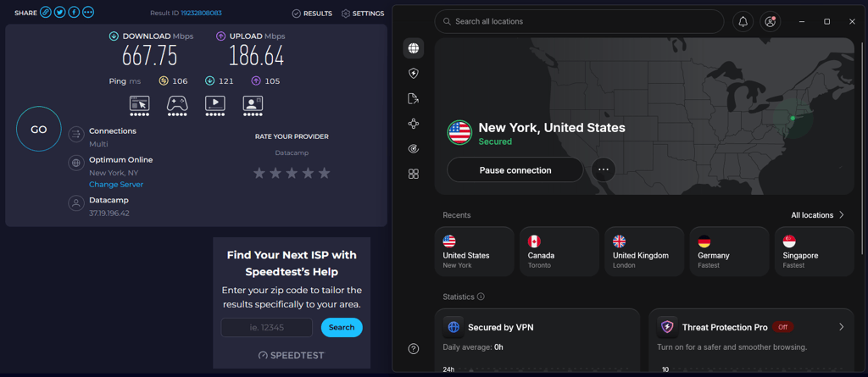Select United Kingdom London recent card
This screenshot has height=377, width=868.
tap(644, 252)
